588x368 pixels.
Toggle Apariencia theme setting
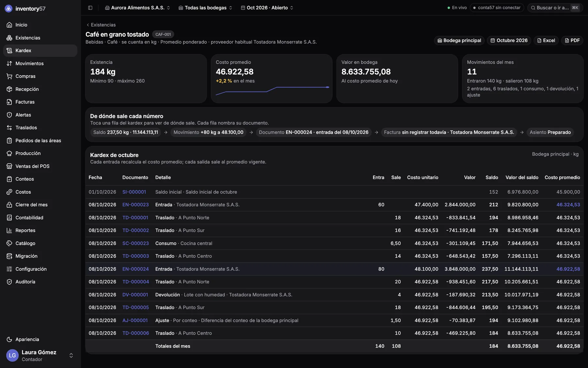tap(40, 340)
